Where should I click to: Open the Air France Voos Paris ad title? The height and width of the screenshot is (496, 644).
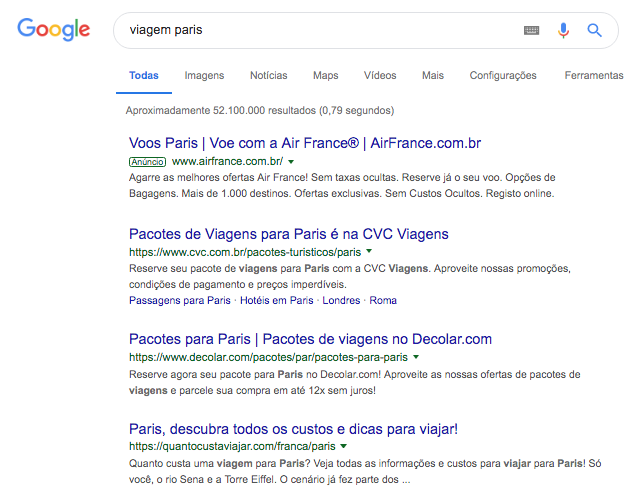(305, 143)
